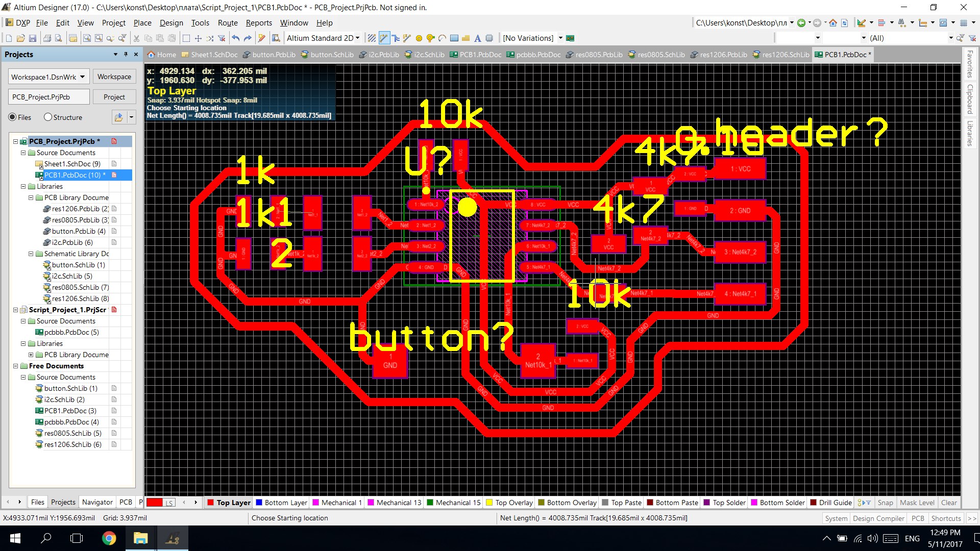Screen dimensions: 980x551
Task: Click the PCB_Project.PrjPcb project name field
Action: click(49, 97)
